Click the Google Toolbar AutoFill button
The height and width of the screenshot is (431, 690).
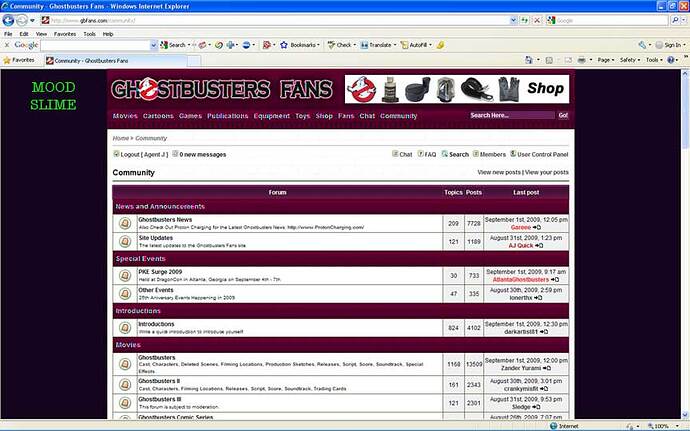click(415, 45)
